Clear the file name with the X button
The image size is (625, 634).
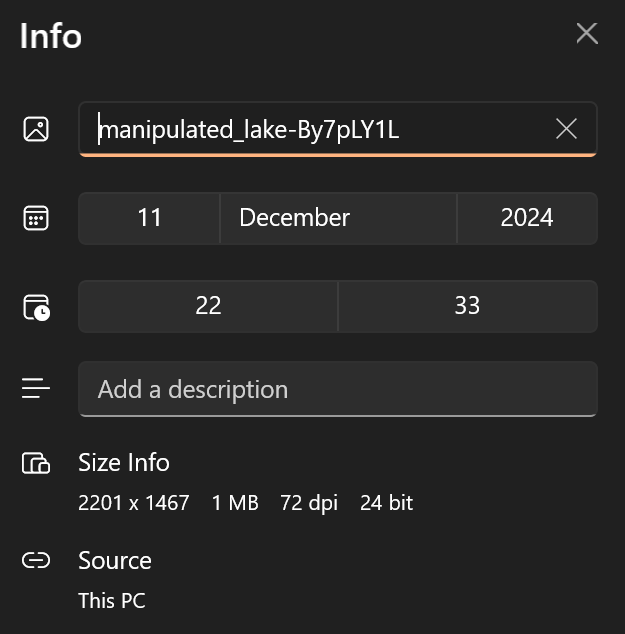click(566, 129)
